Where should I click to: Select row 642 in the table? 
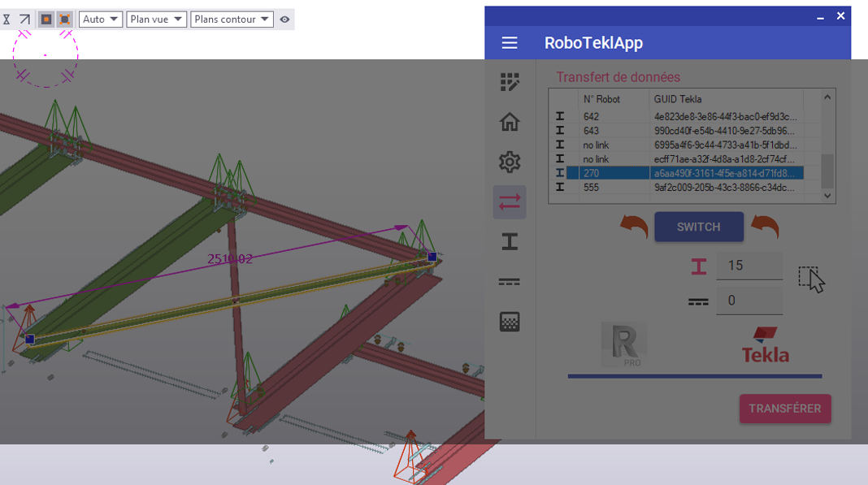(678, 116)
